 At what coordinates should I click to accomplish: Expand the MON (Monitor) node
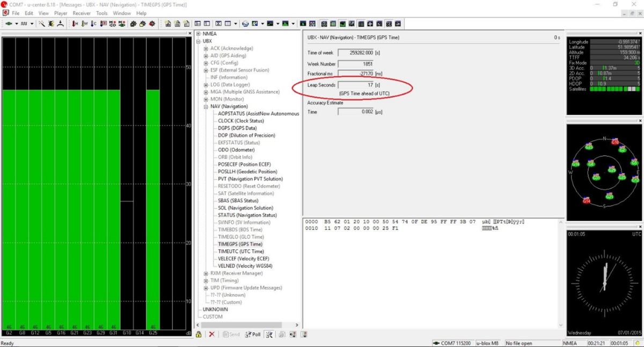coord(206,99)
